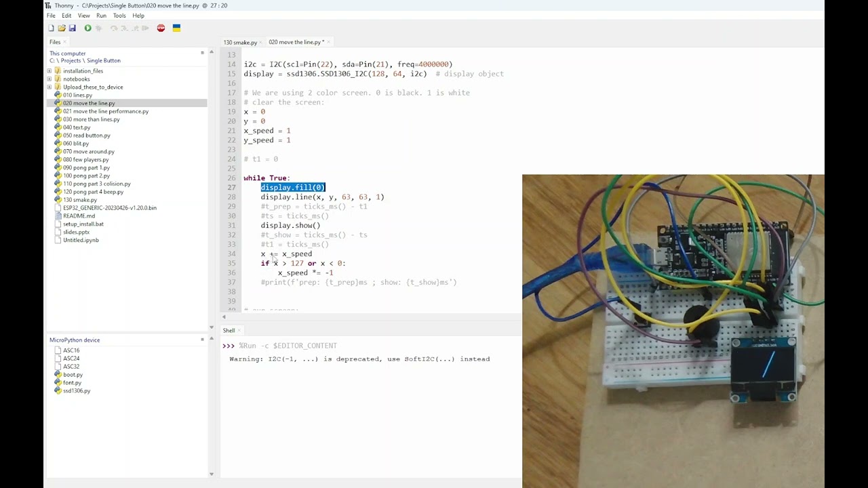Click the Single Button path link
868x488 pixels.
click(x=103, y=60)
